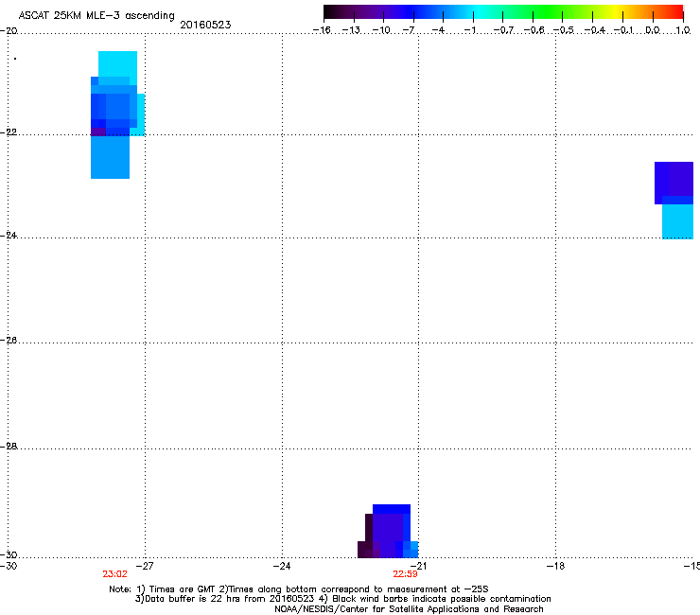The image size is (700, 615).
Task: Click the -7 label on the color scale
Action: coord(409,30)
